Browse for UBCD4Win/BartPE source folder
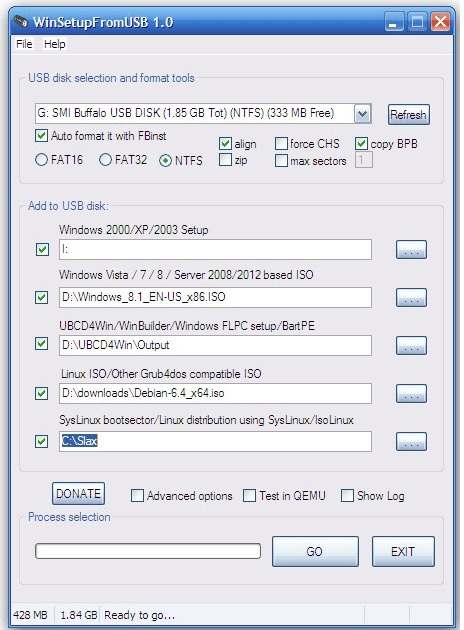464x630 pixels. pos(411,345)
